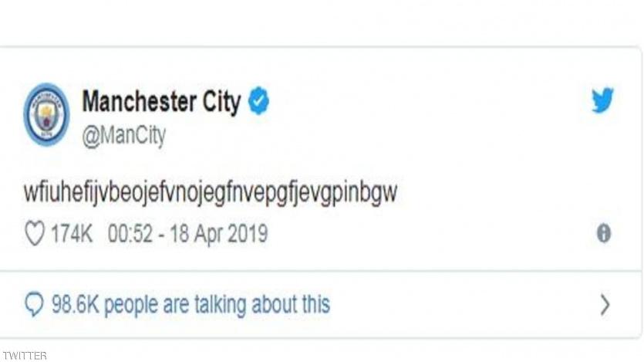The image size is (644, 362).
Task: Click the tweet text starting with wfiuhefij
Action: coord(210,193)
